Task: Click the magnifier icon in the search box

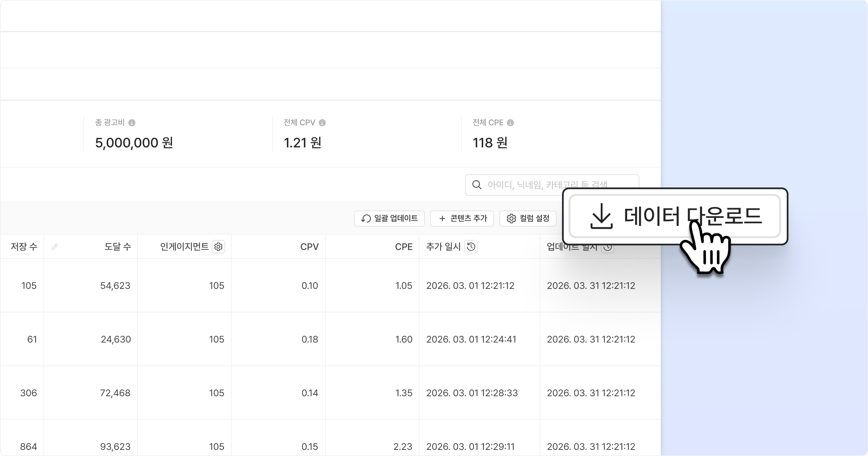Action: click(477, 185)
